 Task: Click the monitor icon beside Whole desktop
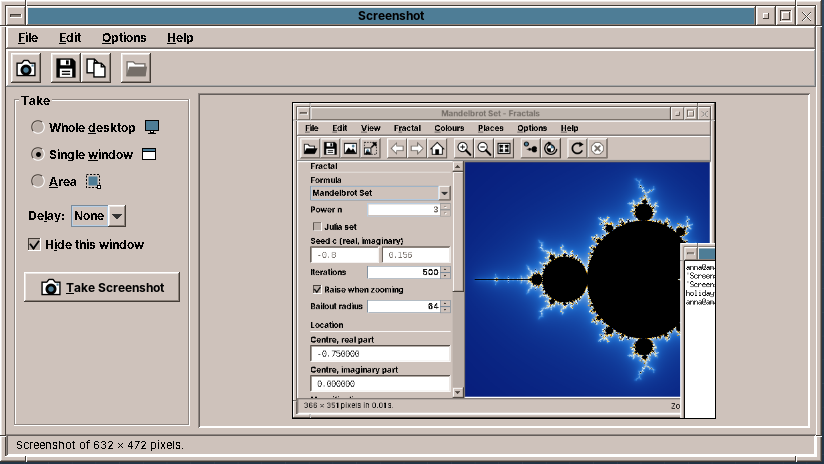[x=152, y=127]
